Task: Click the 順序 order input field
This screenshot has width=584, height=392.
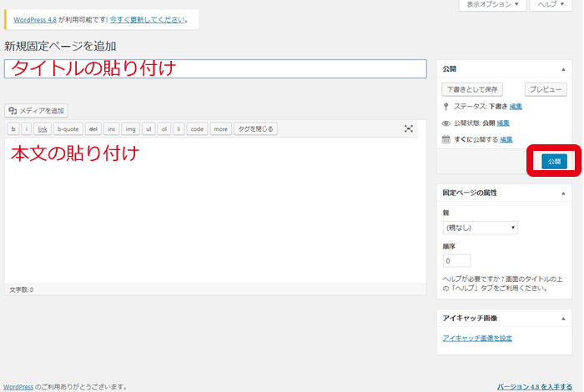Action: click(456, 260)
